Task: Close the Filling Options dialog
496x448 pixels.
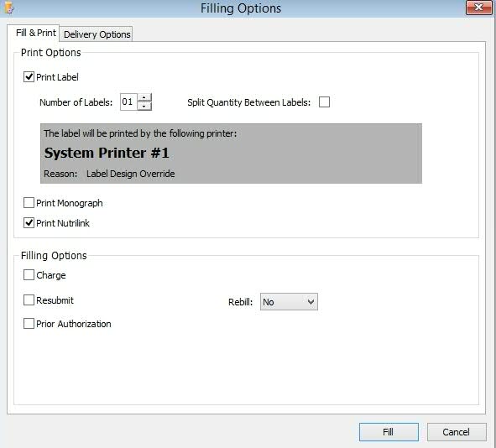Action: point(478,8)
